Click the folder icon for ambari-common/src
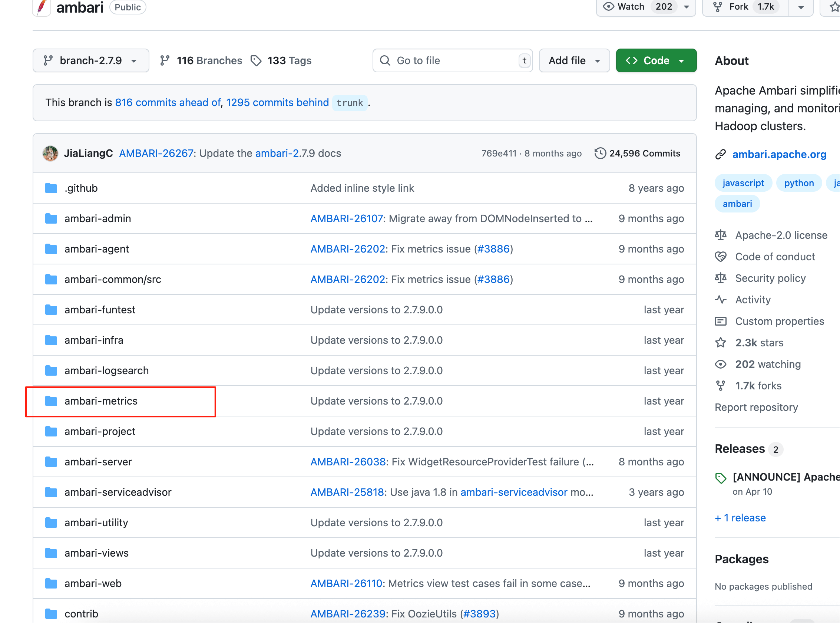Image resolution: width=840 pixels, height=623 pixels. [51, 280]
